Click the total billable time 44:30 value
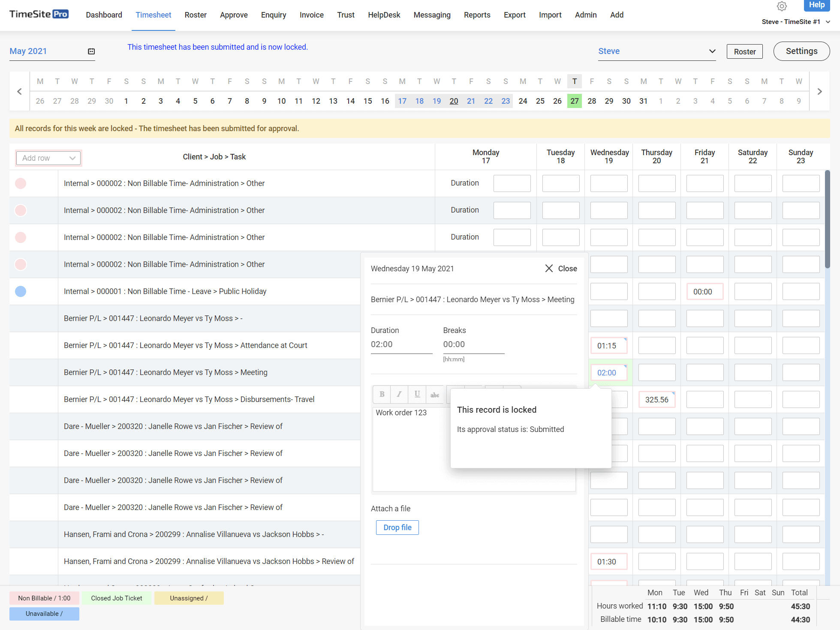This screenshot has height=630, width=840. (800, 620)
